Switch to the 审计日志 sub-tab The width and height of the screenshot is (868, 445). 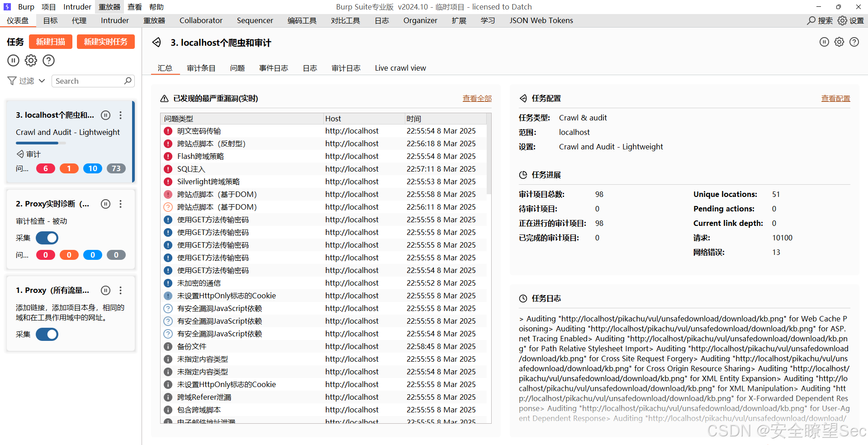(346, 68)
